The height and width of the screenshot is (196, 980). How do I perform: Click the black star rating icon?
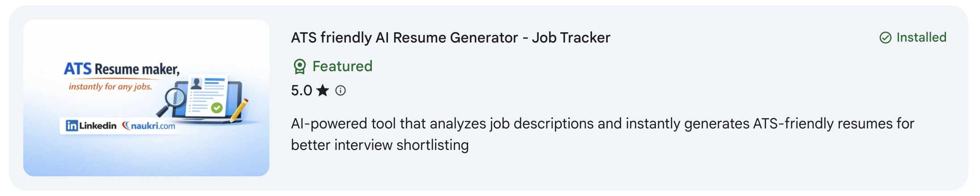click(322, 91)
